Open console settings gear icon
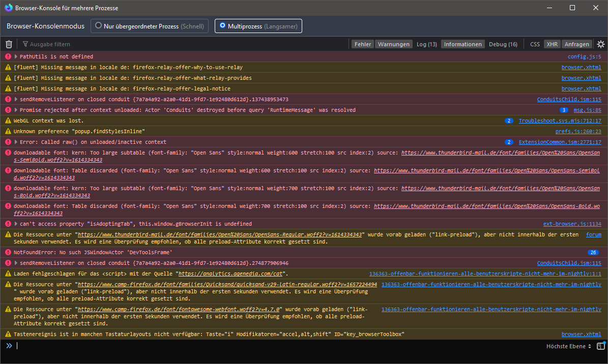This screenshot has width=608, height=364. pos(601,44)
